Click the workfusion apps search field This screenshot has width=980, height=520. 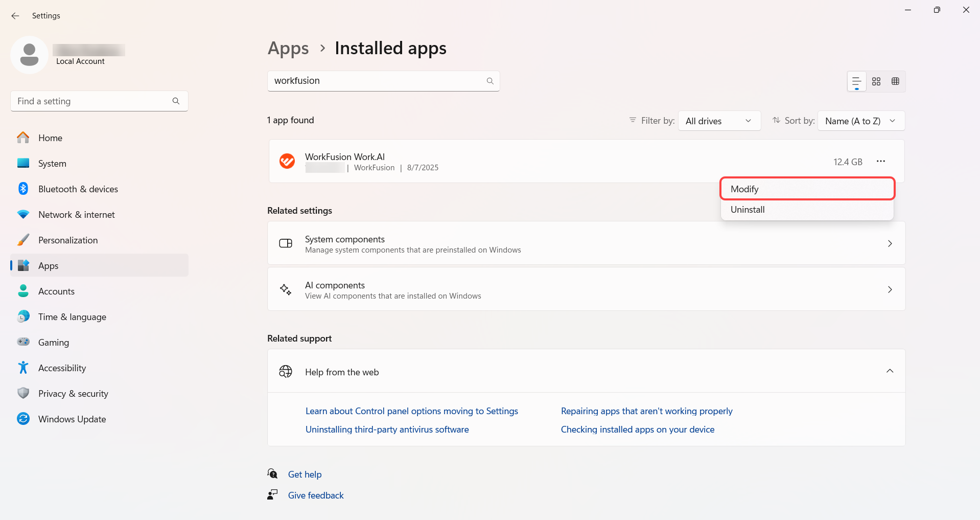(x=383, y=81)
